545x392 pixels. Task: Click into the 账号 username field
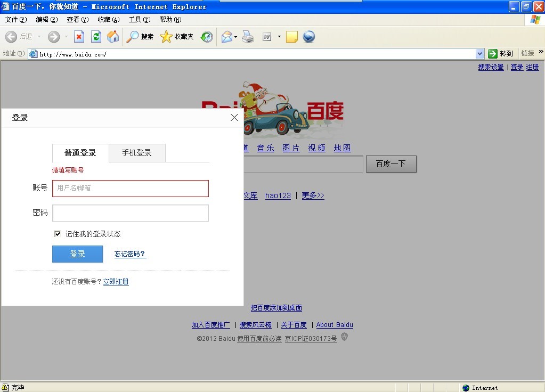[x=131, y=189]
